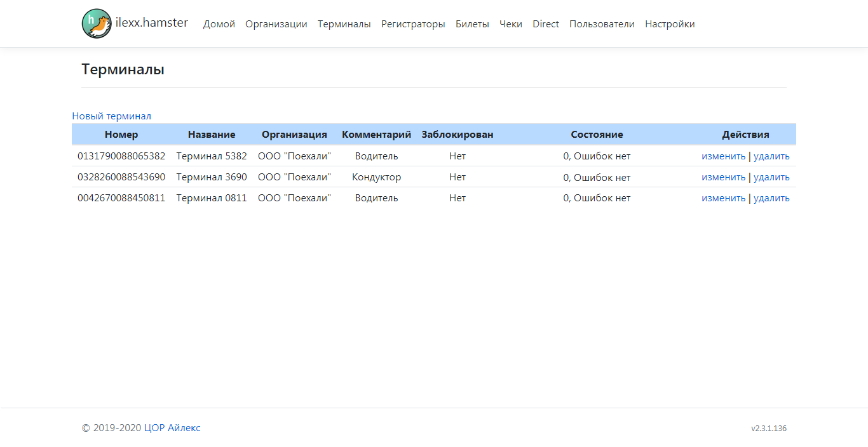Select Терминалы in the navigation bar
The width and height of the screenshot is (868, 447).
344,24
